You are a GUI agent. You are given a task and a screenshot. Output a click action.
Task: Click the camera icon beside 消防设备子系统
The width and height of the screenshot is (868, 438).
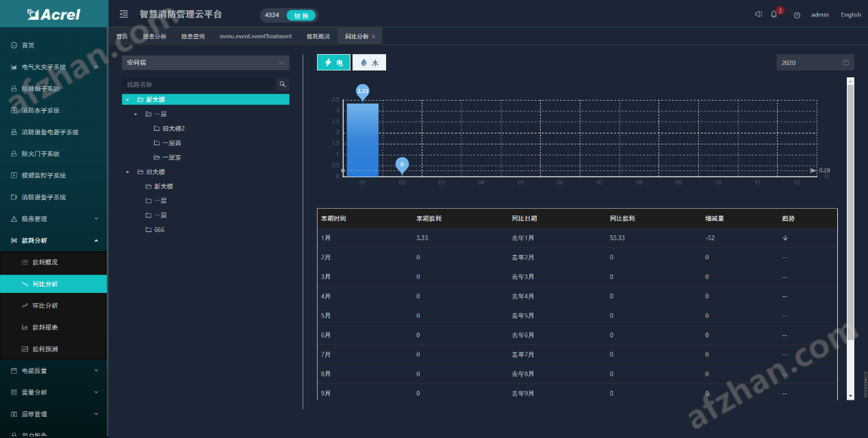[x=14, y=197]
